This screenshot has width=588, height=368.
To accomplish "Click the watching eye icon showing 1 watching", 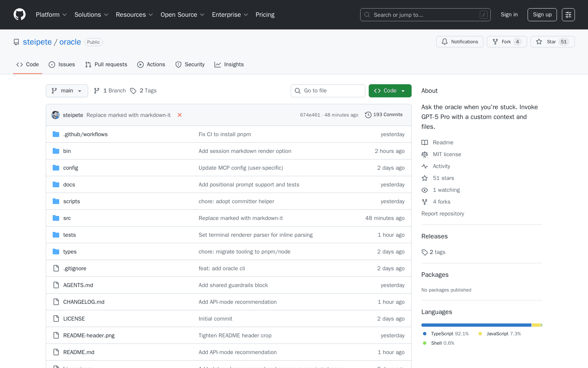I will (x=425, y=190).
